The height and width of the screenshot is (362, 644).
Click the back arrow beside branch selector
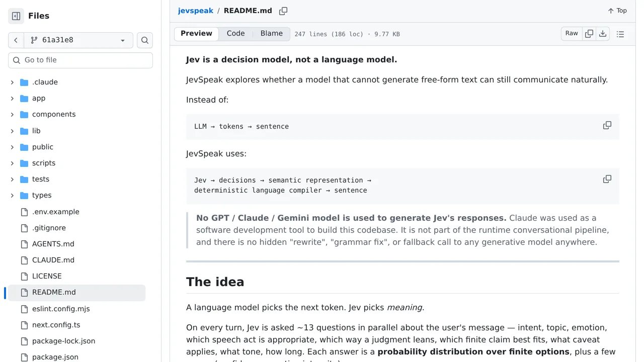click(x=16, y=40)
